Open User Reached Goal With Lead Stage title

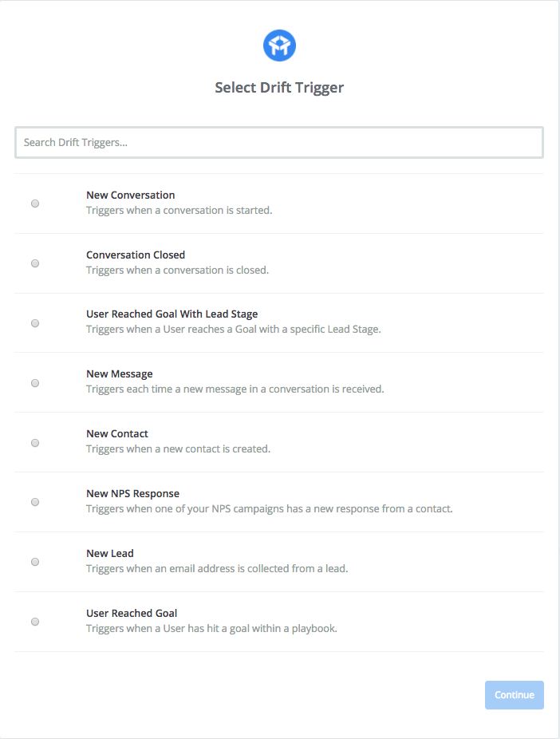(172, 314)
